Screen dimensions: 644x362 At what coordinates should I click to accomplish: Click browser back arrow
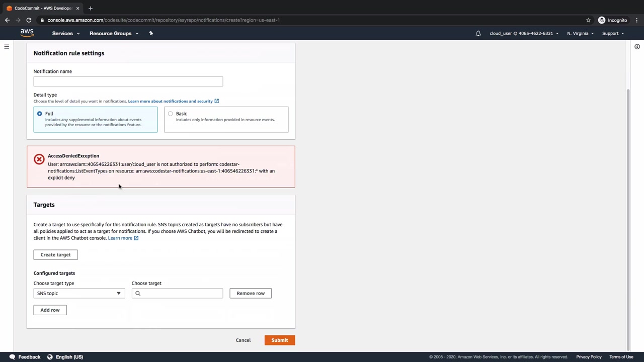click(x=7, y=20)
